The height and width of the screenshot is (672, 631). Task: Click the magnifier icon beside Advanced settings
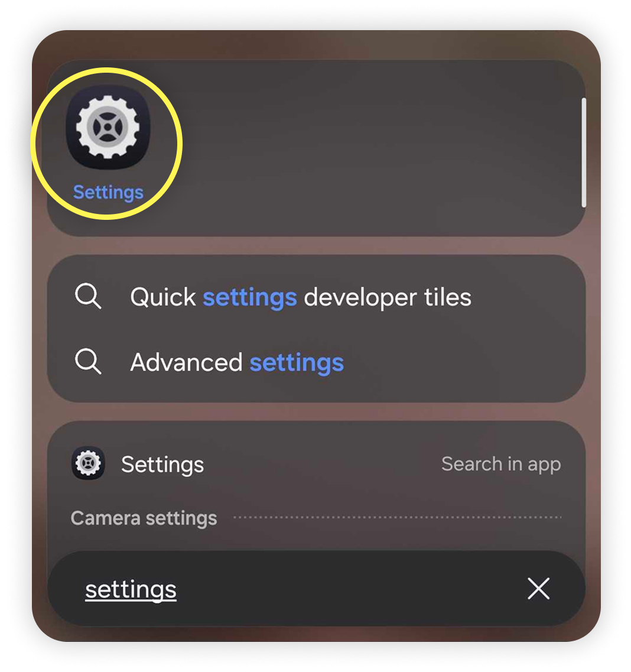[88, 361]
